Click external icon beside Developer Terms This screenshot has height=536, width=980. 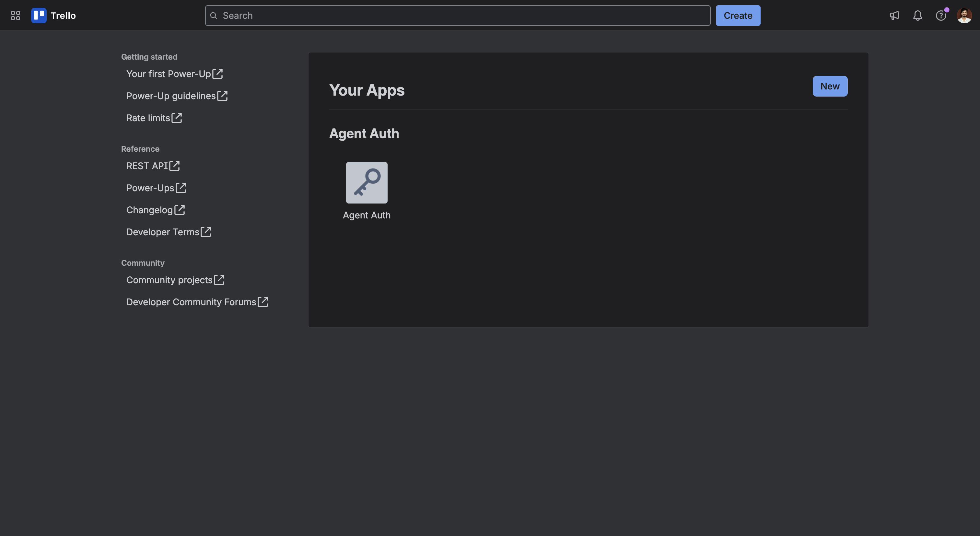[206, 232]
